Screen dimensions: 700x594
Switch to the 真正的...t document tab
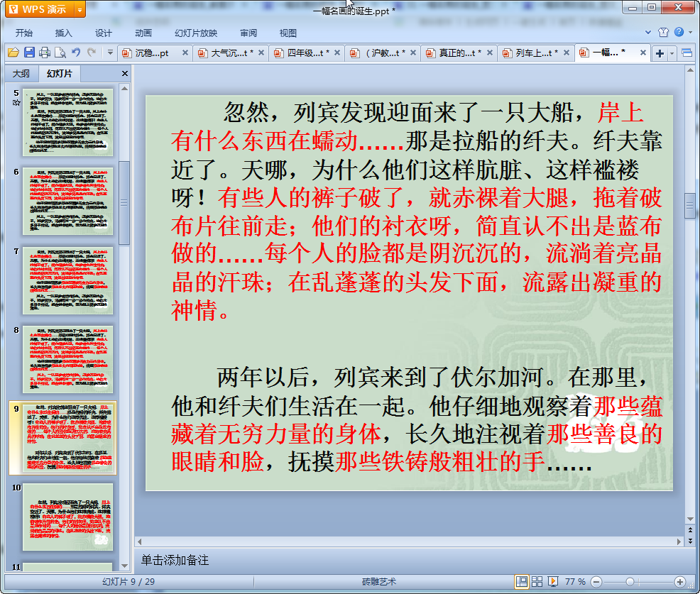coord(456,53)
